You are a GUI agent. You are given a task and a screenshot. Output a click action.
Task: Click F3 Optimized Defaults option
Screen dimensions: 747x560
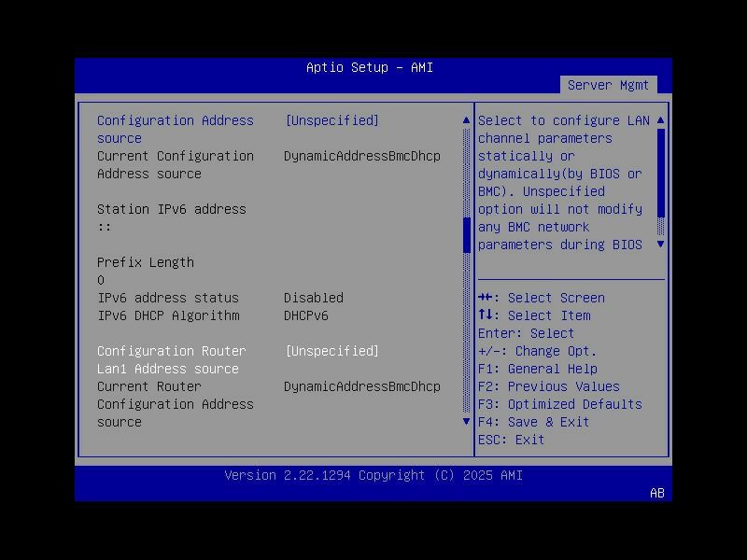click(558, 403)
